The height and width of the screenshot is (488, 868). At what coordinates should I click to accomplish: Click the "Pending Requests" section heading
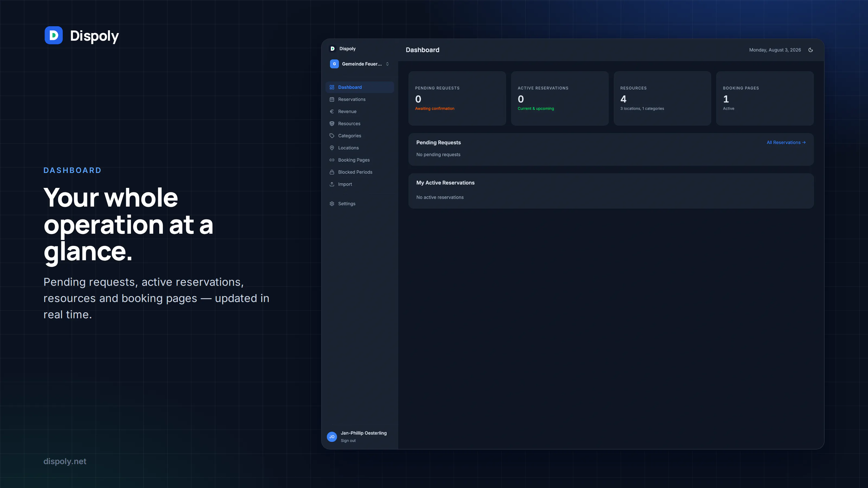(x=438, y=142)
